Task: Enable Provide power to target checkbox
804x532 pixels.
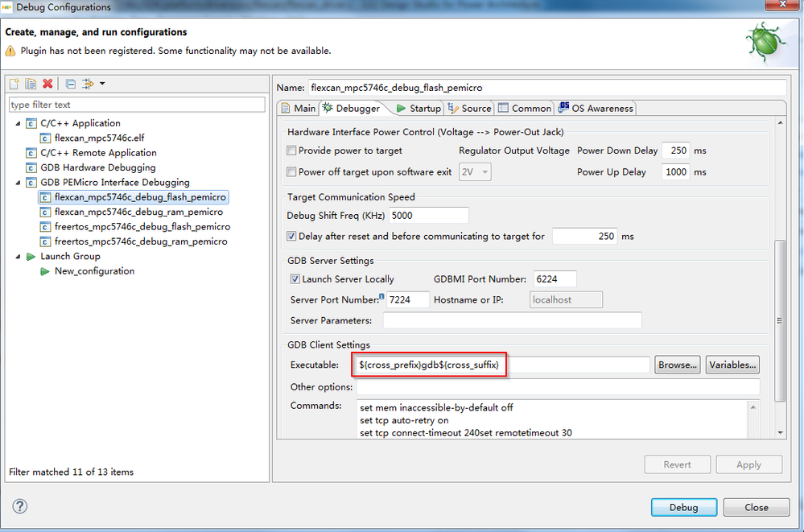Action: [291, 151]
